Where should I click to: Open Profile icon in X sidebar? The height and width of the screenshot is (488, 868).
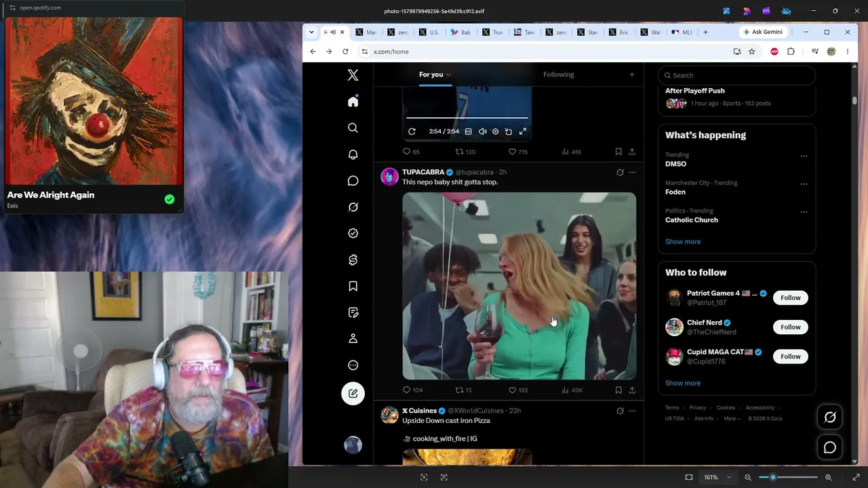pos(353,339)
